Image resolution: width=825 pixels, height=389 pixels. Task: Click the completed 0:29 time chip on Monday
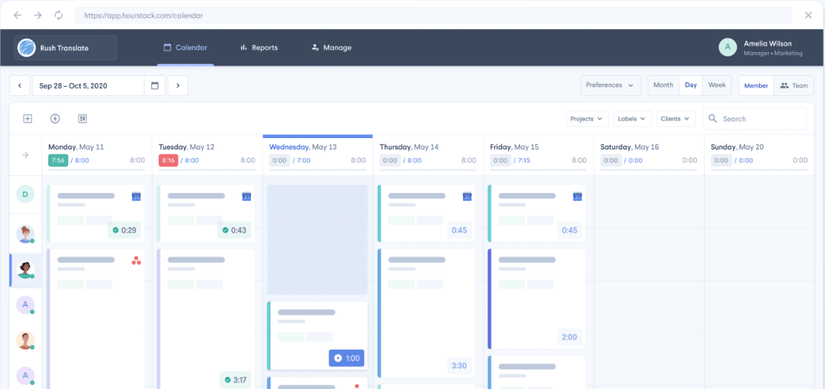tap(124, 230)
